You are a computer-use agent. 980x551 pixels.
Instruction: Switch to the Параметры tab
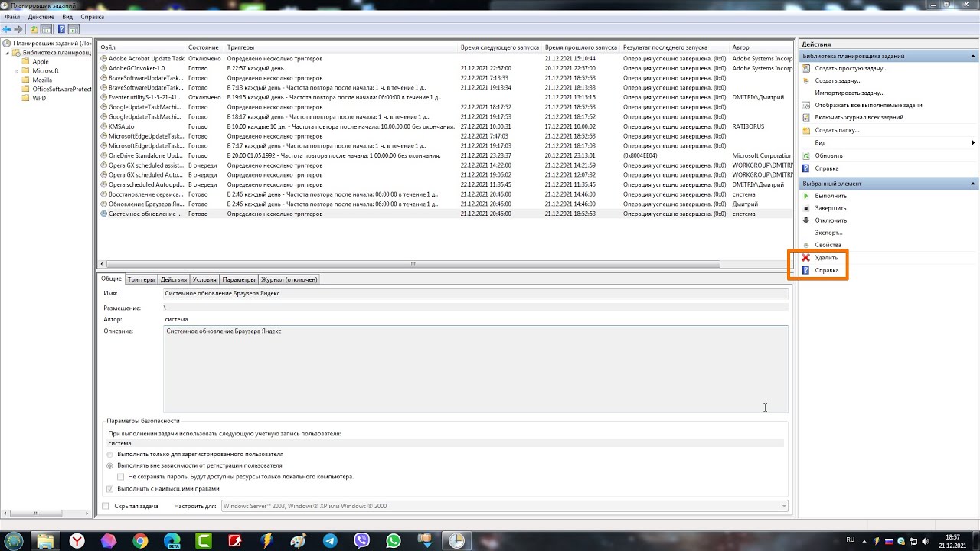pyautogui.click(x=240, y=279)
